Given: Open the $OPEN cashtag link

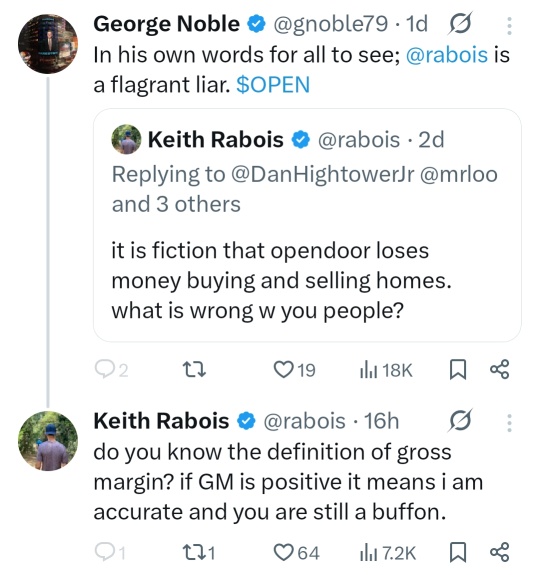Looking at the screenshot, I should [x=273, y=85].
